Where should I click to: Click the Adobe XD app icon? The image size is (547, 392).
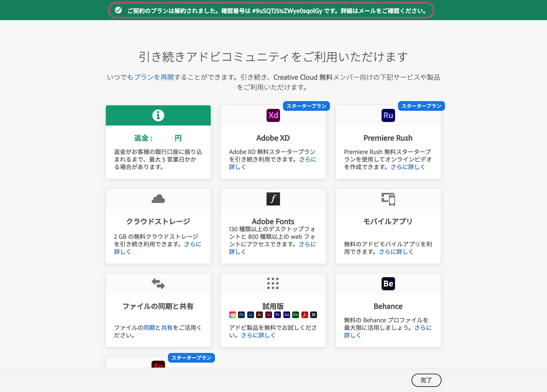pos(273,115)
